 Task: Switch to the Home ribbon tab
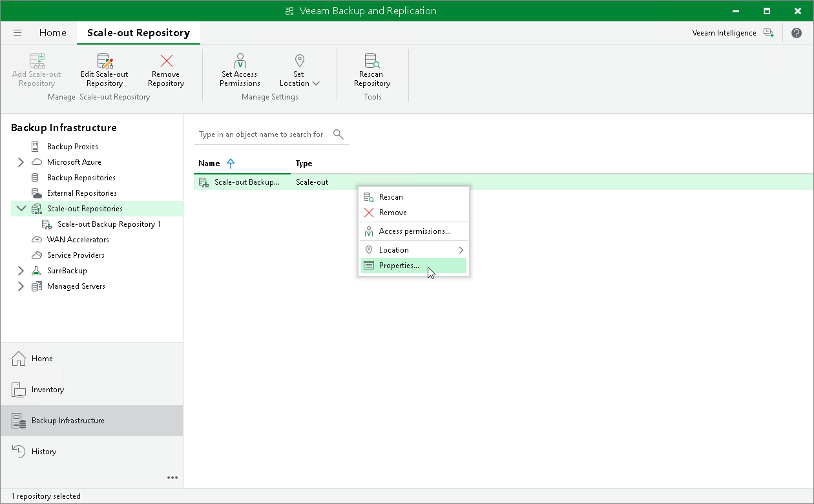pyautogui.click(x=52, y=33)
